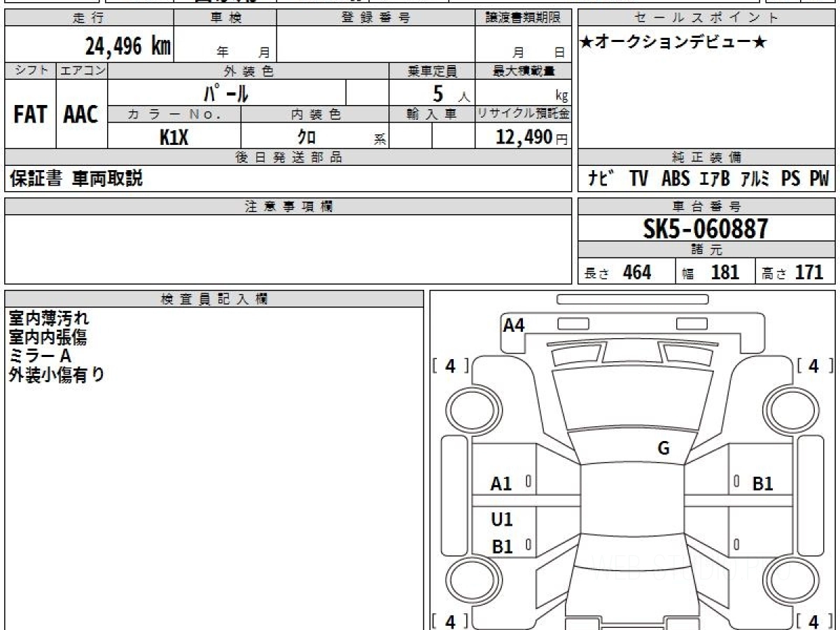Click the height value 171
This screenshot has height=630, width=840.
pos(809,272)
